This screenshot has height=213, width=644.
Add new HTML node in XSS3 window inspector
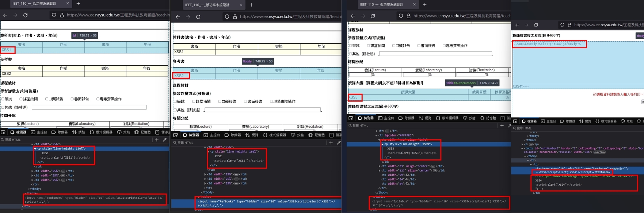[502, 125]
